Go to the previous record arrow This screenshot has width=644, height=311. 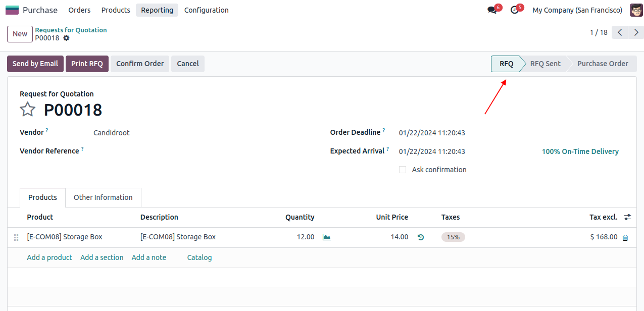coord(620,33)
